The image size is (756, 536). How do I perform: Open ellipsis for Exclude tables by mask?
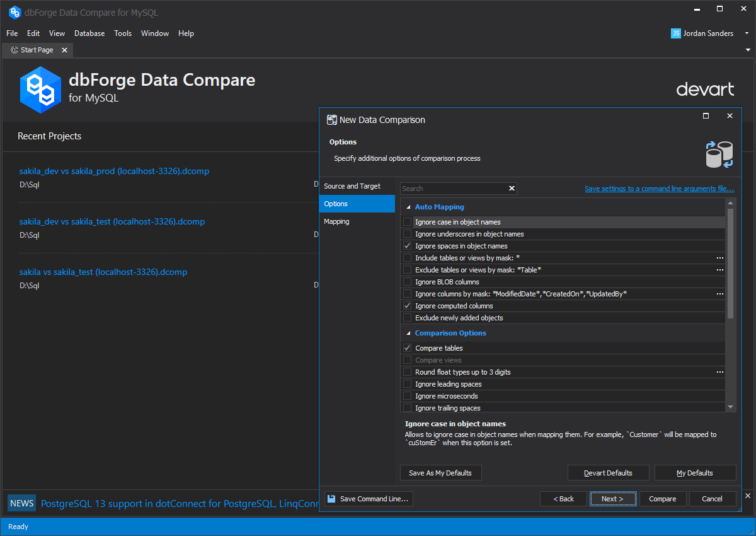[719, 270]
